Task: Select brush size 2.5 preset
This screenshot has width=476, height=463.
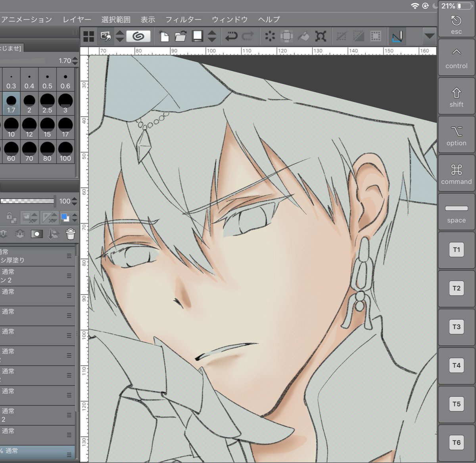Action: coord(47,103)
